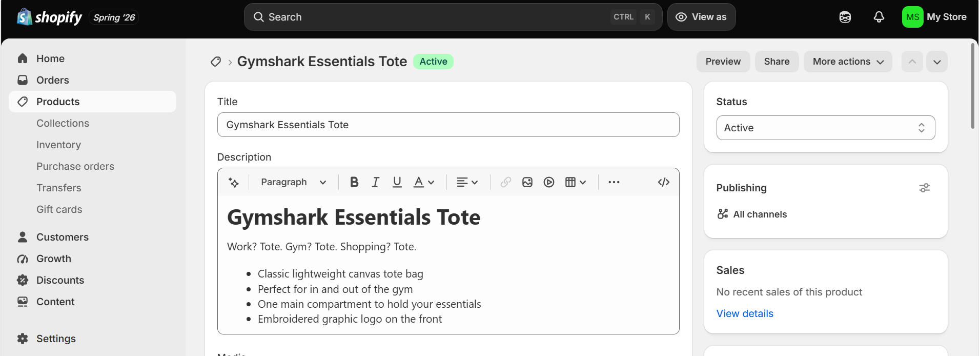Click 'One main compartment to hold your essentials'
Screen dimensions: 980x356
370,304
